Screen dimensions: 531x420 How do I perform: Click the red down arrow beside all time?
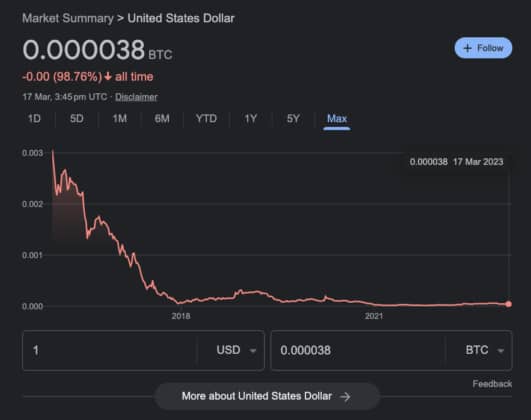tap(108, 77)
